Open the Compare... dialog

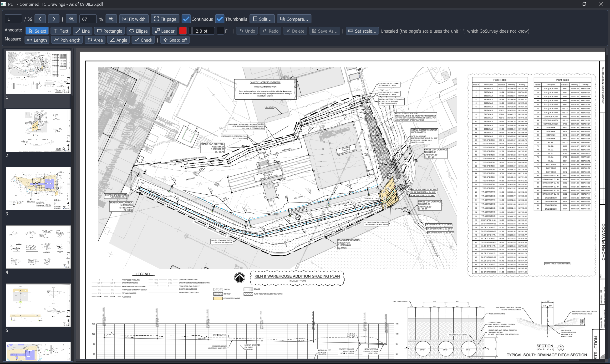click(x=294, y=19)
